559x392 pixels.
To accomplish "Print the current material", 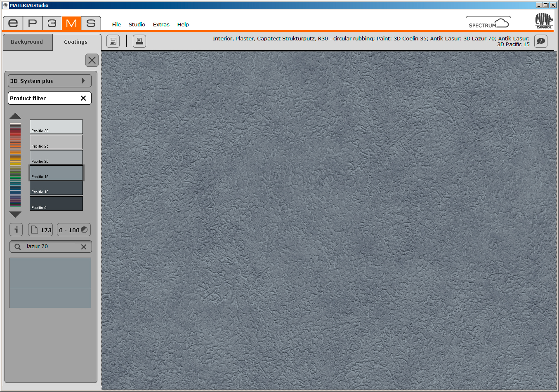I will point(139,41).
